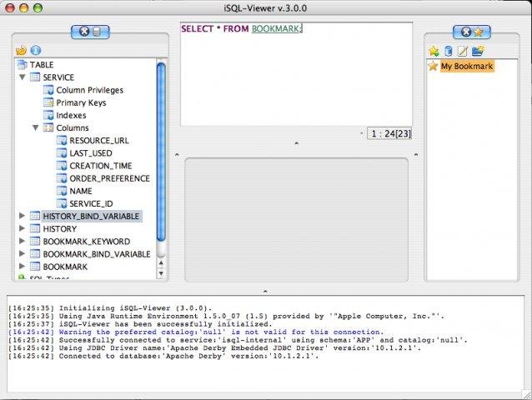Collapse the Columns node

(x=36, y=127)
